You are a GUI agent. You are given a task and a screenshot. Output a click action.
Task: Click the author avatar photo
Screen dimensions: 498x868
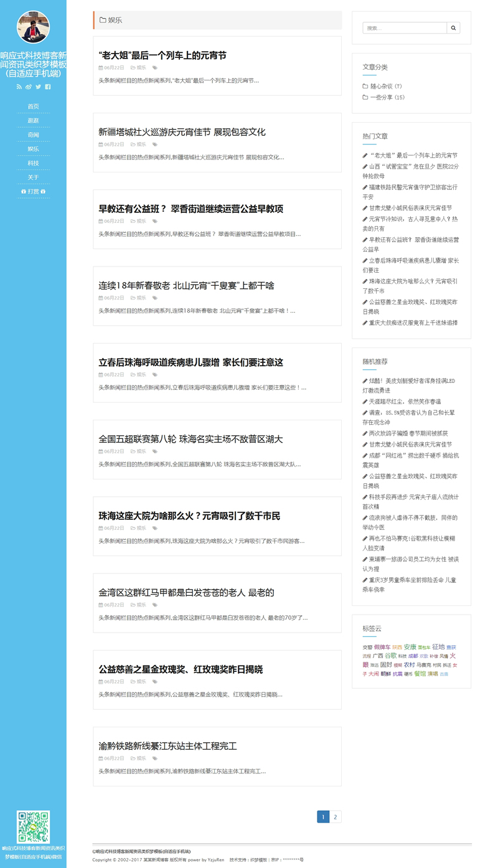pos(33,27)
